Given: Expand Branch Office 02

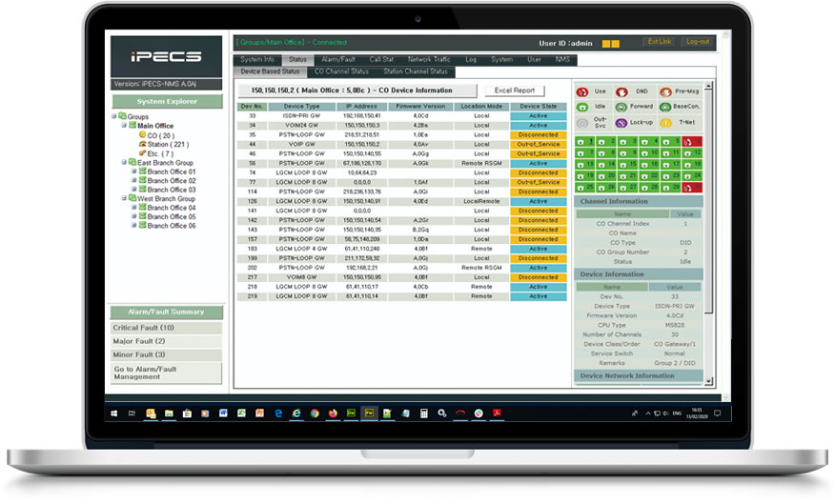Looking at the screenshot, I should [134, 180].
